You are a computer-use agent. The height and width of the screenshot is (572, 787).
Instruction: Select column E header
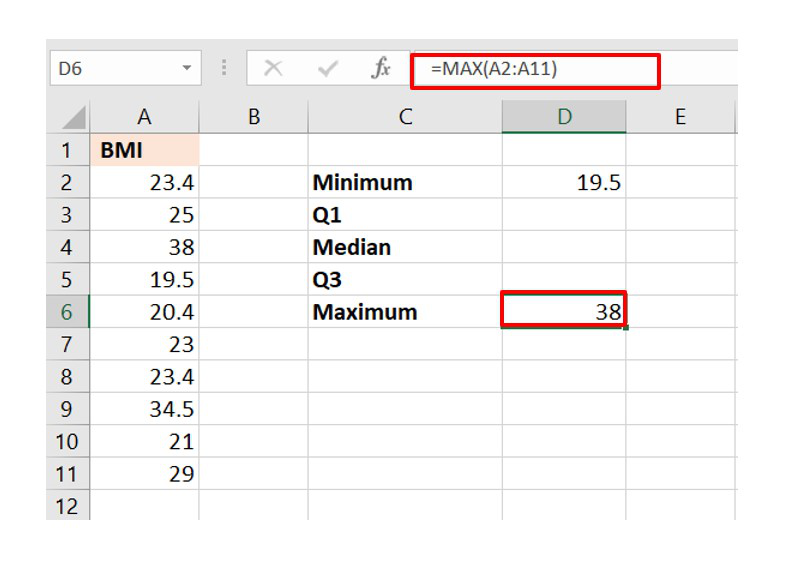coord(680,117)
